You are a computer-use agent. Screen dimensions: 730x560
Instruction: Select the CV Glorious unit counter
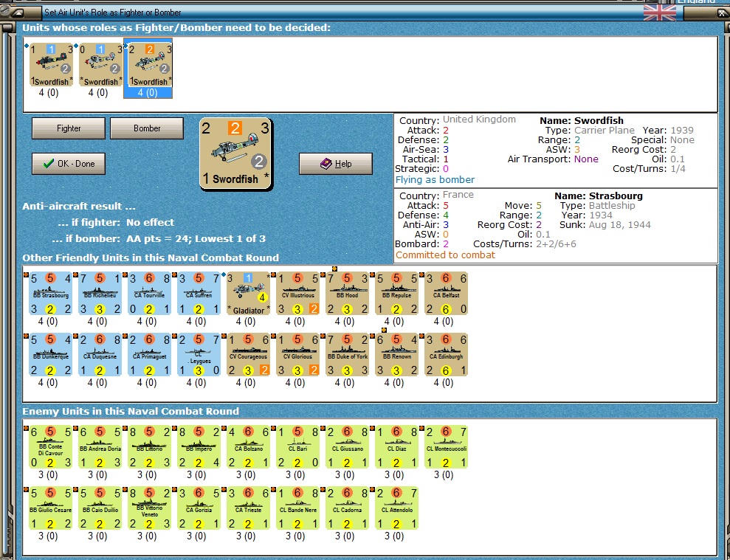click(298, 355)
